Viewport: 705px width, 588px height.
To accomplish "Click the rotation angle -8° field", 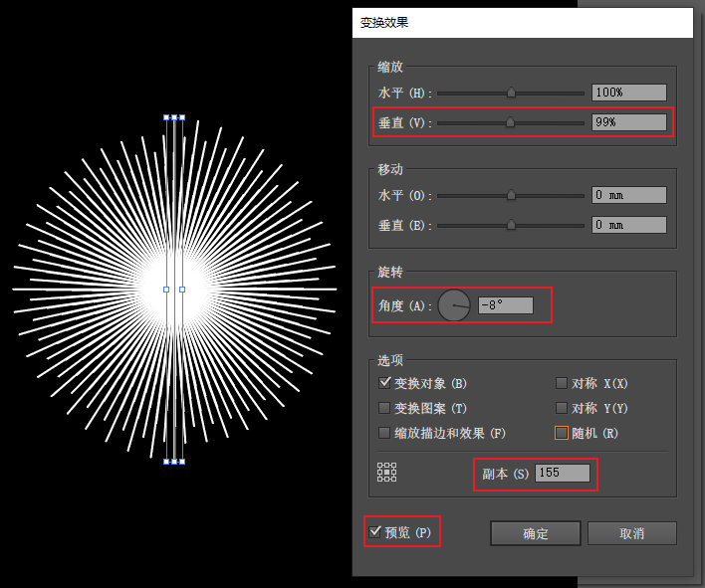I will pyautogui.click(x=506, y=305).
